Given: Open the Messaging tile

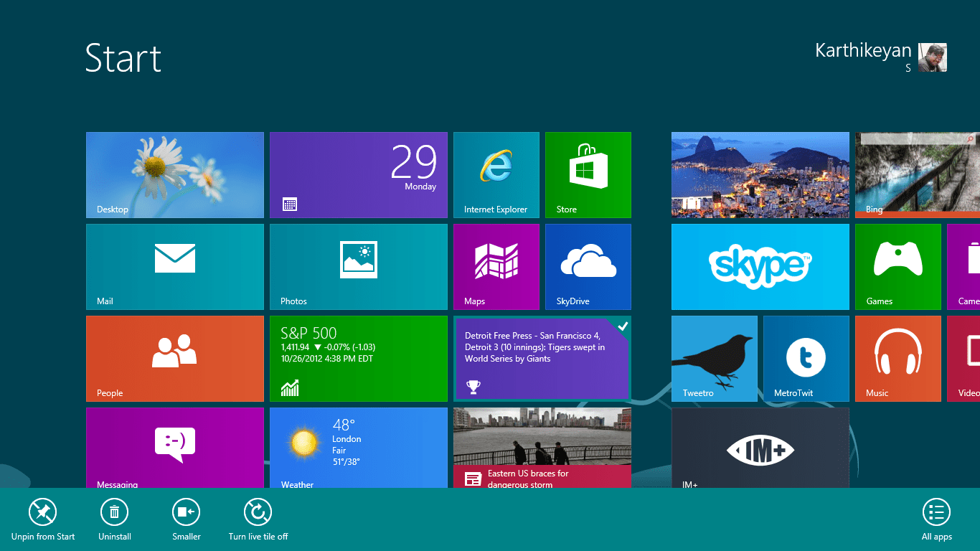Looking at the screenshot, I should tap(175, 448).
